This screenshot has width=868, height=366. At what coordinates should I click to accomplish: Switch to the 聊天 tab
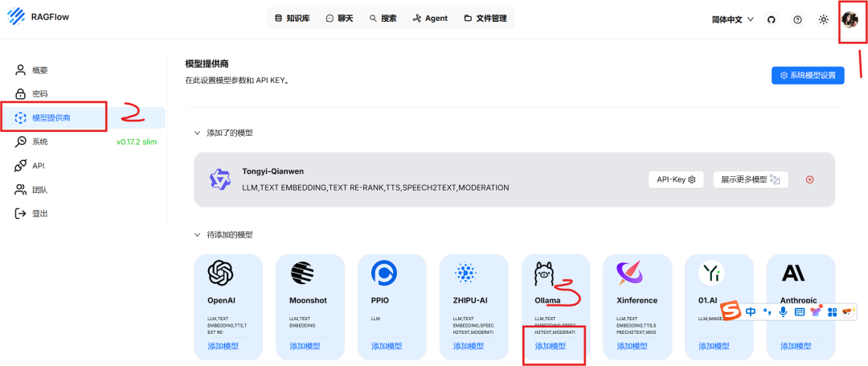point(339,19)
